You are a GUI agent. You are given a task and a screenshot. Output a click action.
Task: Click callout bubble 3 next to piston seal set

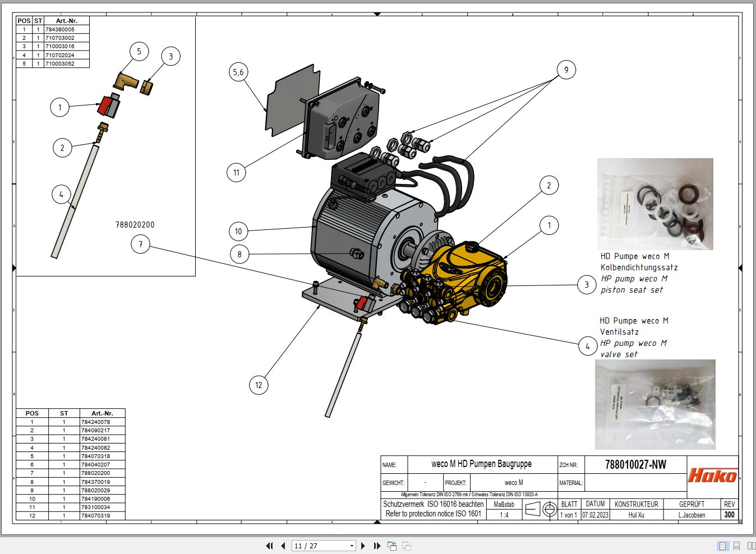click(x=587, y=285)
